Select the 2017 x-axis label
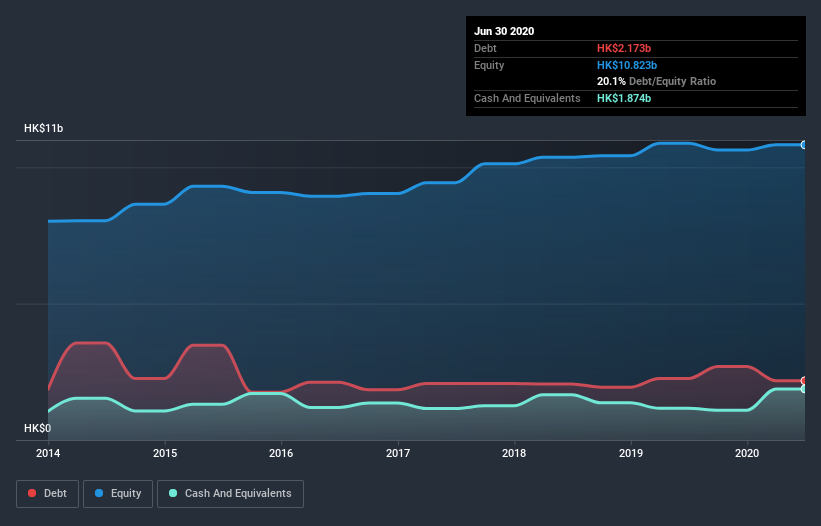The height and width of the screenshot is (526, 821). click(x=398, y=453)
